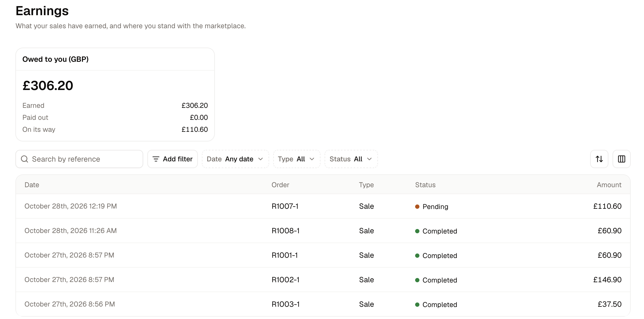Click the £110.60 amount in R1007-1 row
This screenshot has height=319, width=644.
pos(607,206)
